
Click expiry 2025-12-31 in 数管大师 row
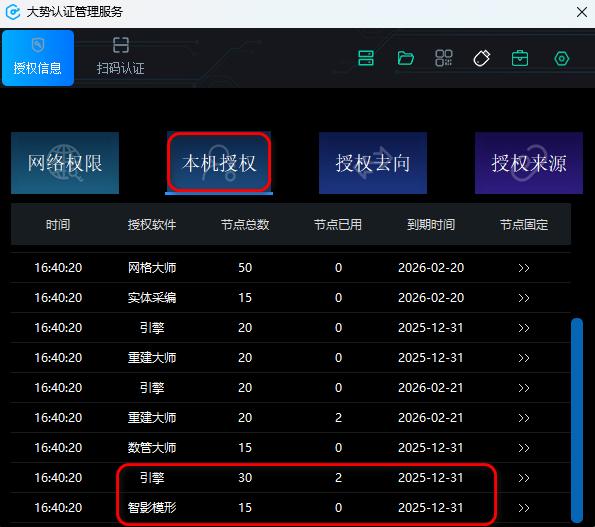click(x=431, y=448)
